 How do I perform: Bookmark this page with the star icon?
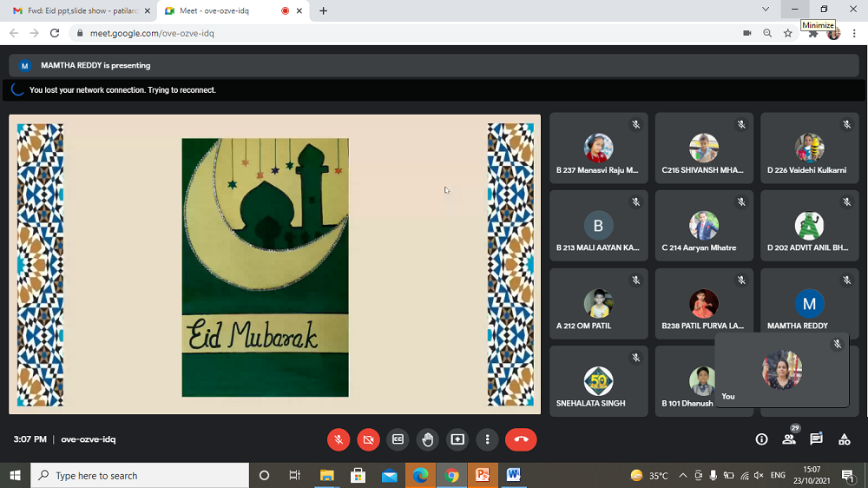tap(788, 33)
